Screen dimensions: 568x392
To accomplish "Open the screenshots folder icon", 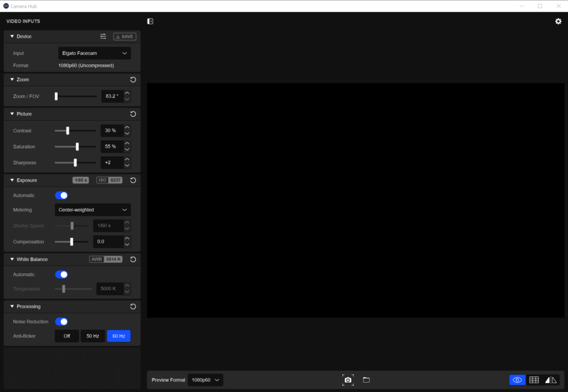I will pos(366,380).
